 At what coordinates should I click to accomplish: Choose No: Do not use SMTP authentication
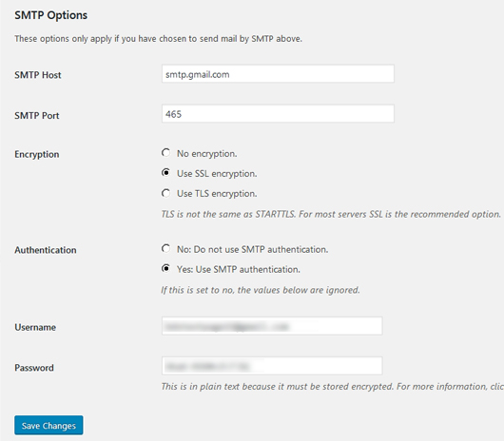(x=165, y=249)
